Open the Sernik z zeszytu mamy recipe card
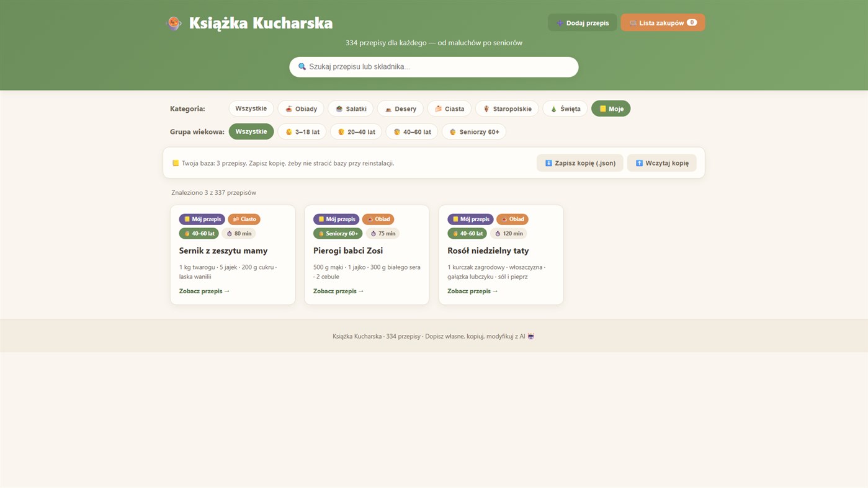Screen dimensions: 868x488 coord(233,255)
